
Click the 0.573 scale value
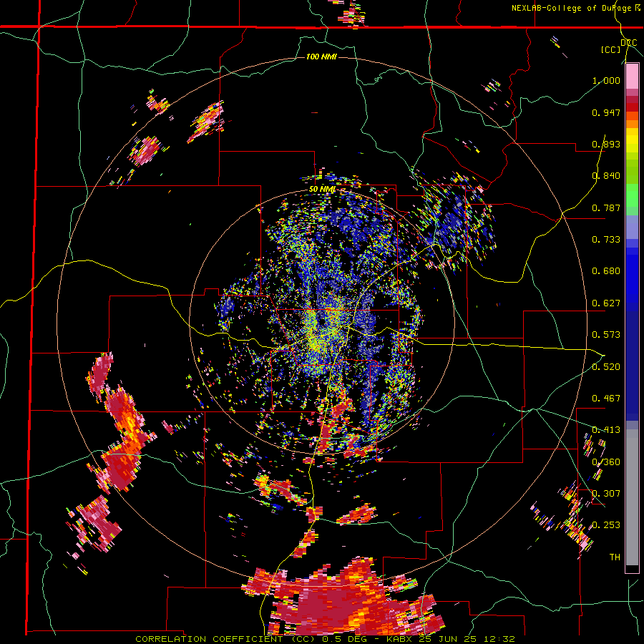pos(606,335)
